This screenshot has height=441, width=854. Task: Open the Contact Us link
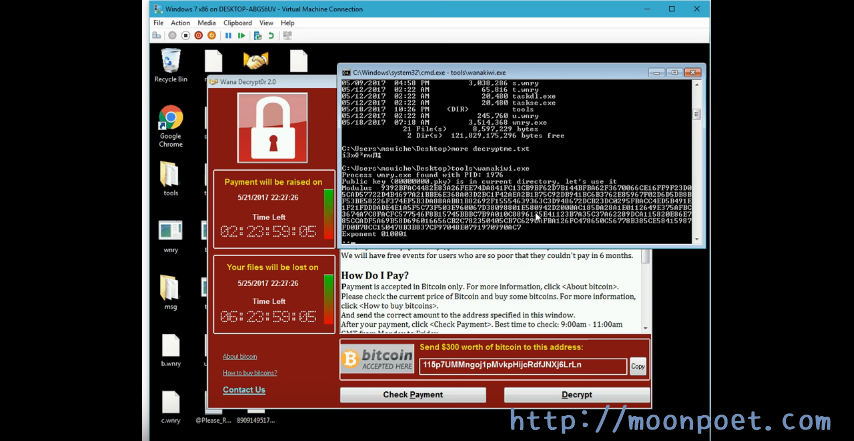tap(244, 390)
